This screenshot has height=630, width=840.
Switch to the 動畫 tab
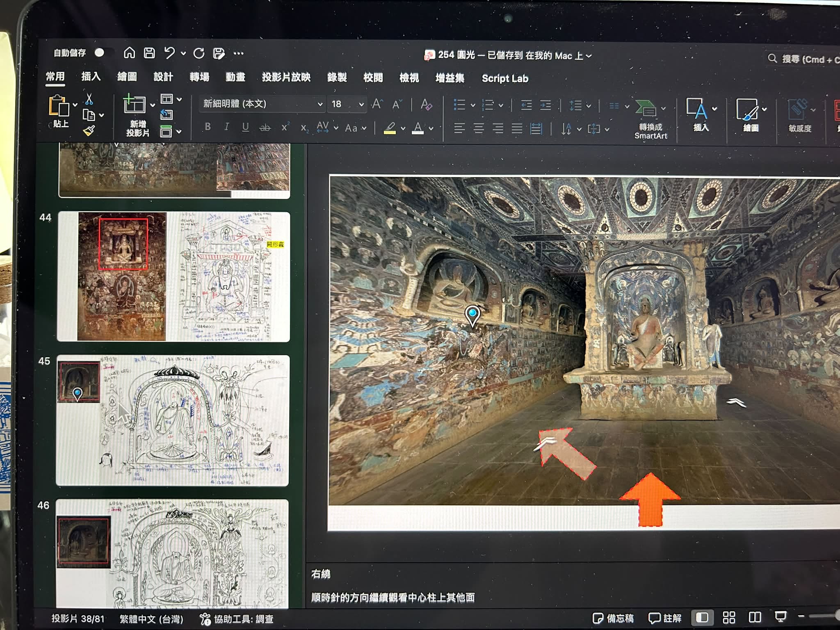click(235, 77)
